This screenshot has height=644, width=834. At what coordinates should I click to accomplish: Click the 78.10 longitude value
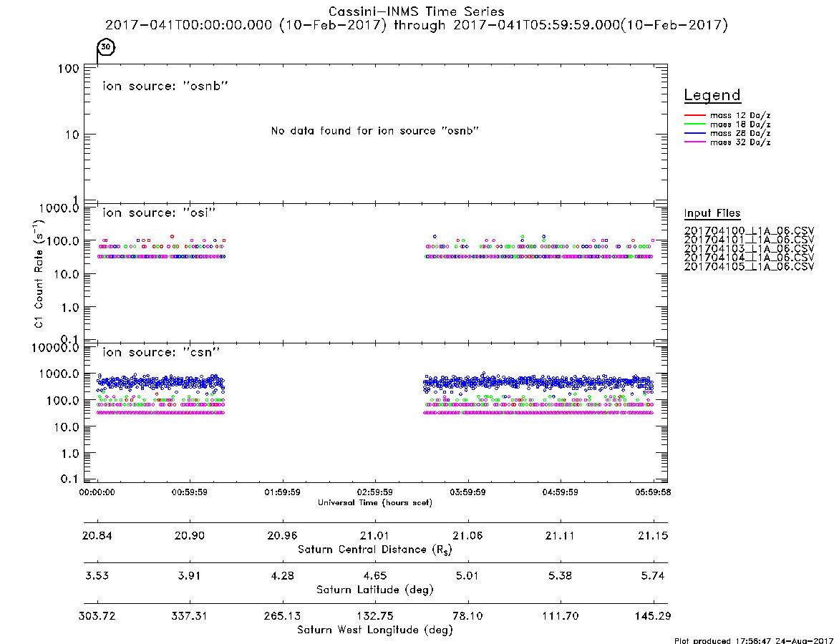click(467, 616)
